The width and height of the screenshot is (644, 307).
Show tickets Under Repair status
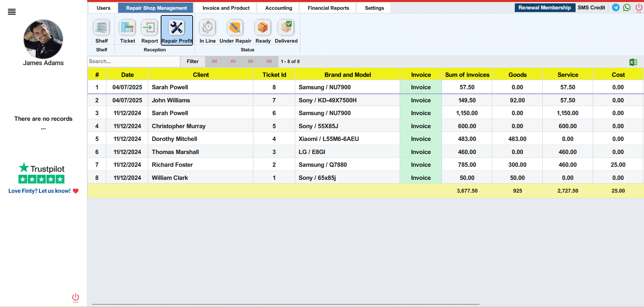point(235,31)
